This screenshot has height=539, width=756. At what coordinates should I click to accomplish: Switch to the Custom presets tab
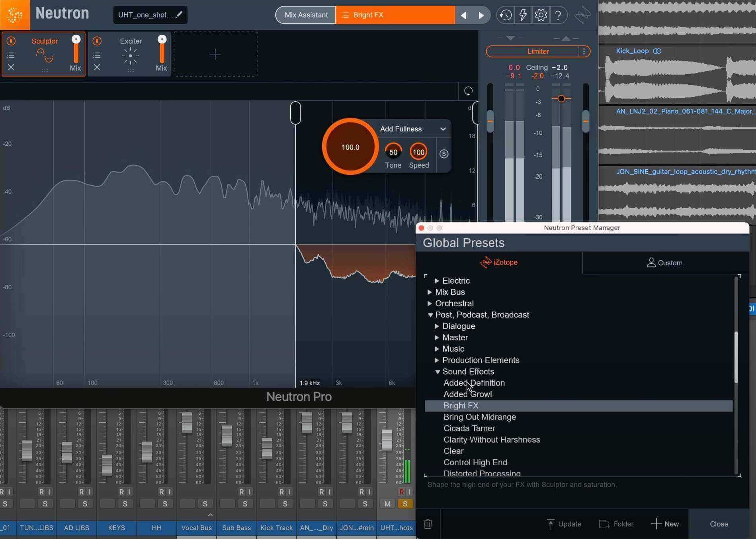point(665,263)
